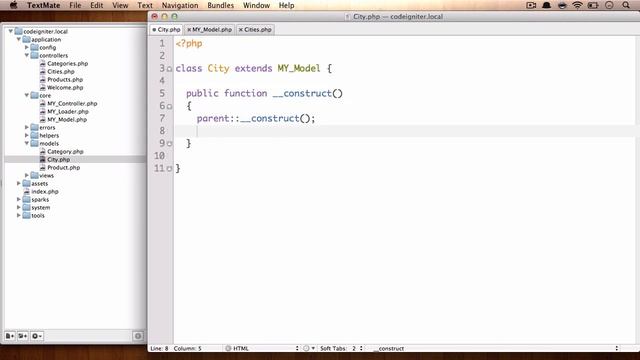Expand the errors folder
The width and height of the screenshot is (640, 360).
coord(27,127)
